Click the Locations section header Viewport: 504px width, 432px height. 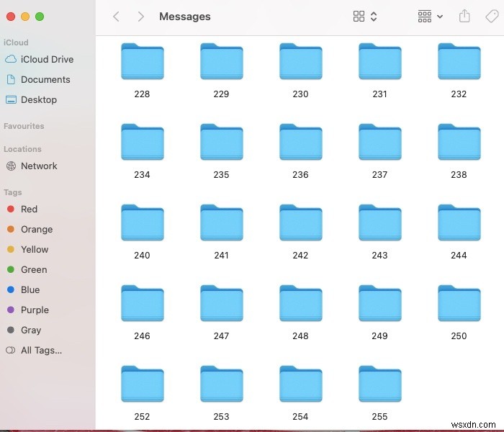[22, 149]
